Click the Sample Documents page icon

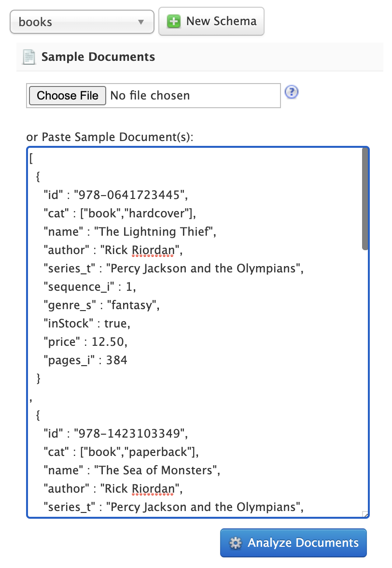(29, 57)
